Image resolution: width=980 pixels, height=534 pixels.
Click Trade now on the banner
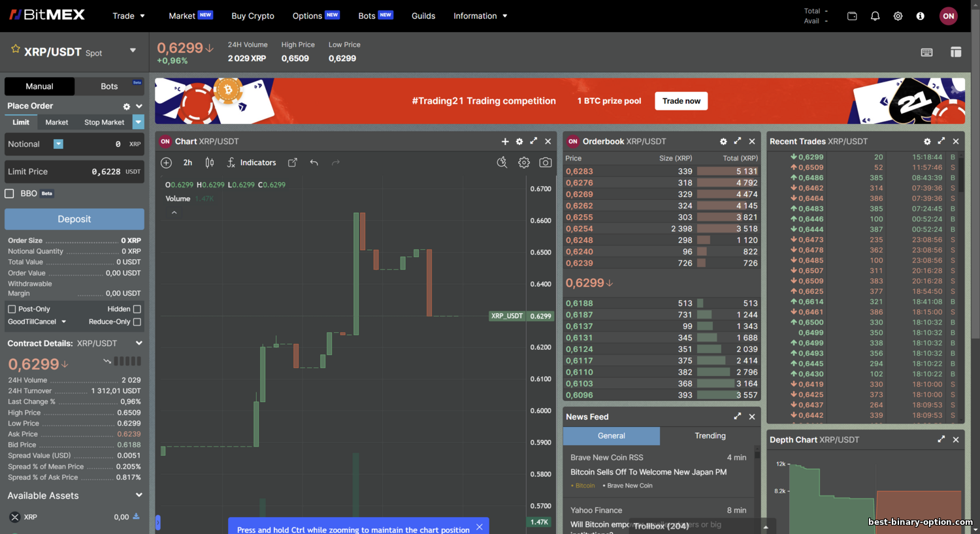681,101
